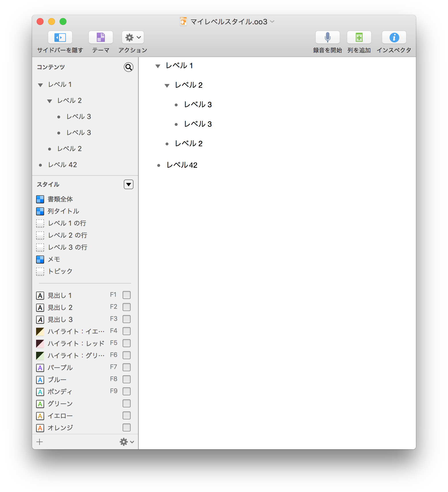
Task: Open the アクション gear menu
Action: 133,38
